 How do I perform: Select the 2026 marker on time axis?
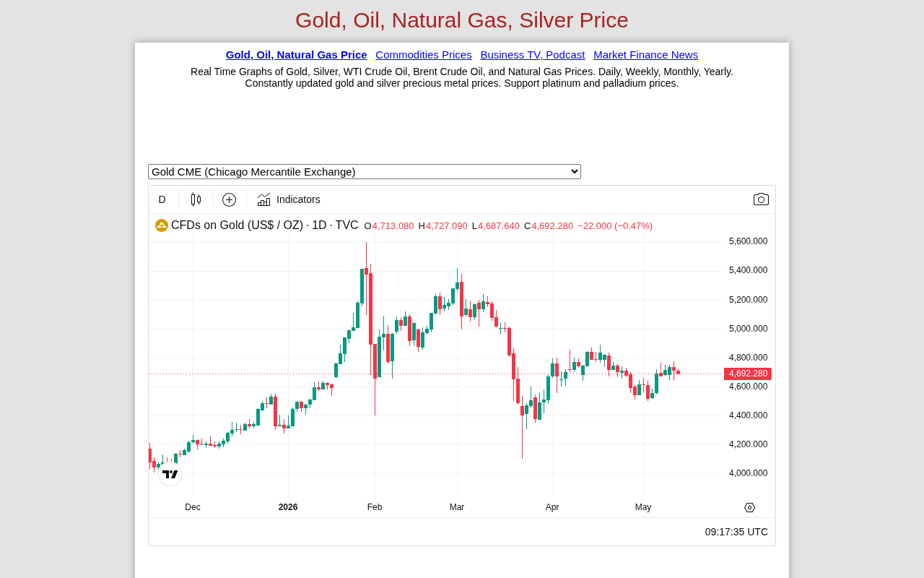pos(288,507)
